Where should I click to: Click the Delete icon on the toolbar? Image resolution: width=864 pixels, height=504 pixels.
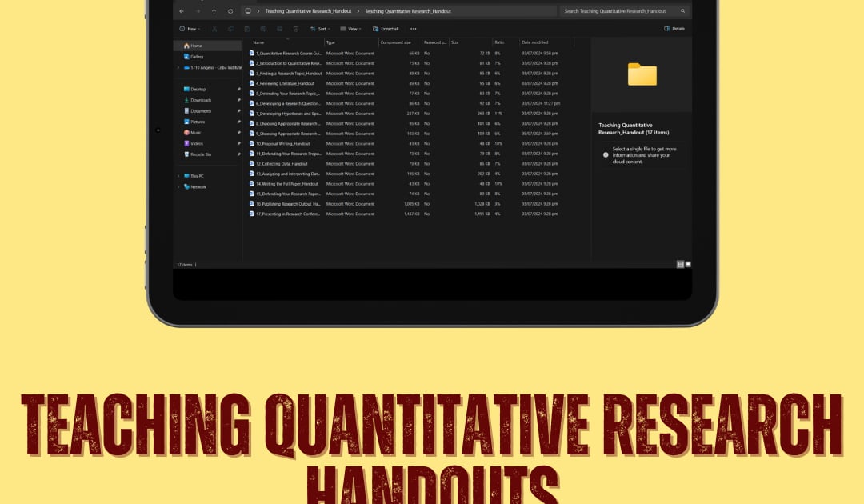click(x=295, y=28)
